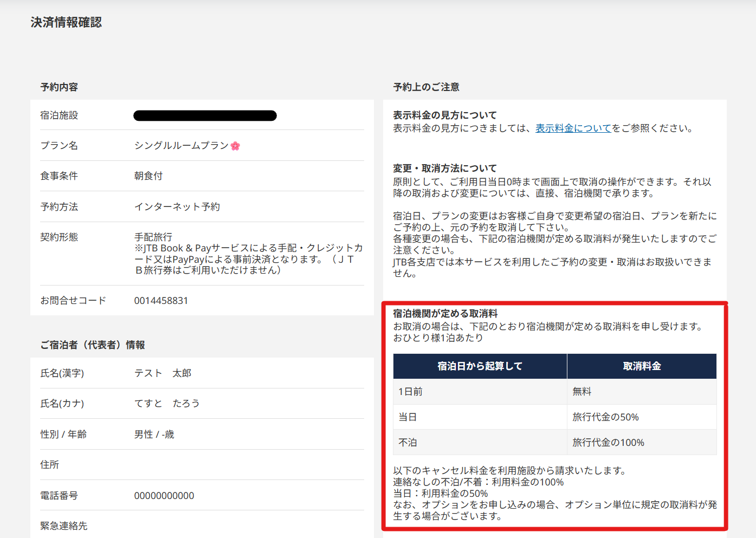This screenshot has width=756, height=538.
Task: Click the 予約上のご注意 section heading
Action: tap(426, 87)
